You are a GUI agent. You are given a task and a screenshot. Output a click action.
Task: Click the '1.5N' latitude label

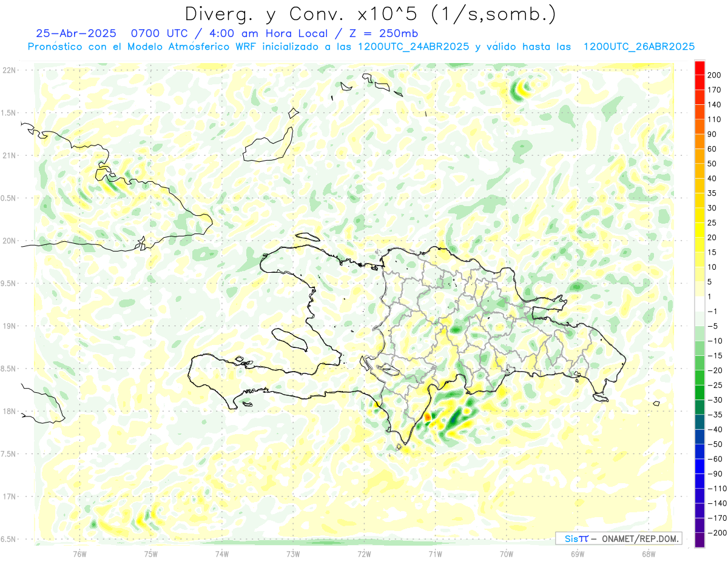[8, 113]
